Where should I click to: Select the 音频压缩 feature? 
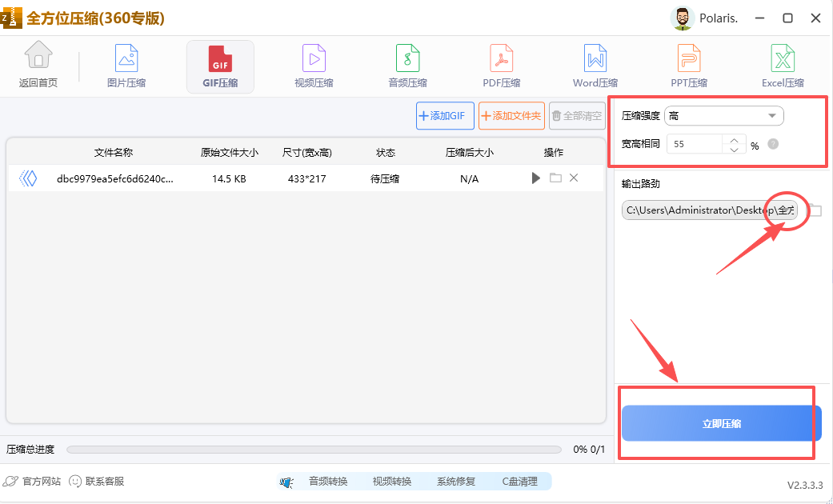point(407,65)
